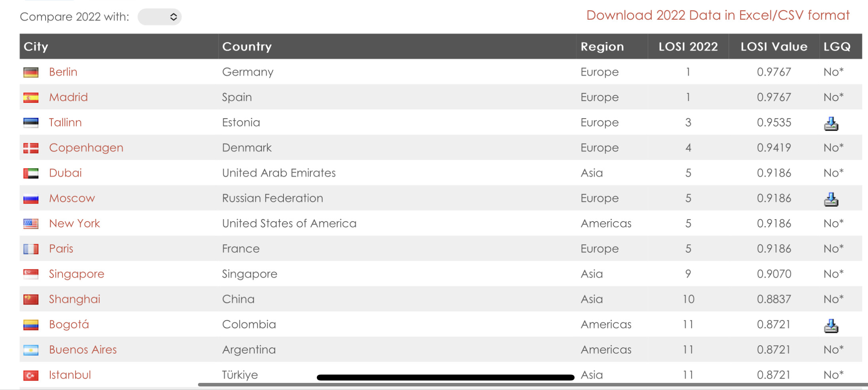Open the Compare 2022 with dropdown

click(x=160, y=17)
